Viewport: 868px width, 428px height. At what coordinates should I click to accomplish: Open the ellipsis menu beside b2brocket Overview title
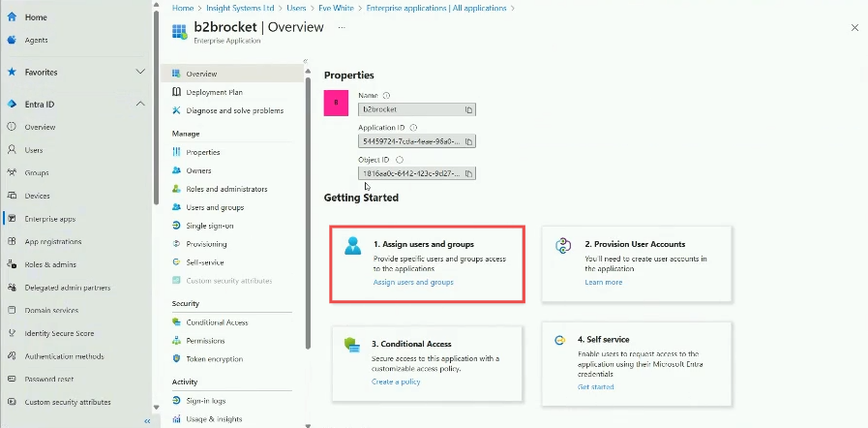(x=341, y=28)
